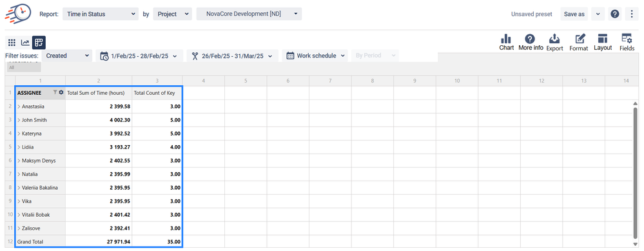644x251 pixels.
Task: Open the Created filter dropdown
Action: click(x=67, y=55)
